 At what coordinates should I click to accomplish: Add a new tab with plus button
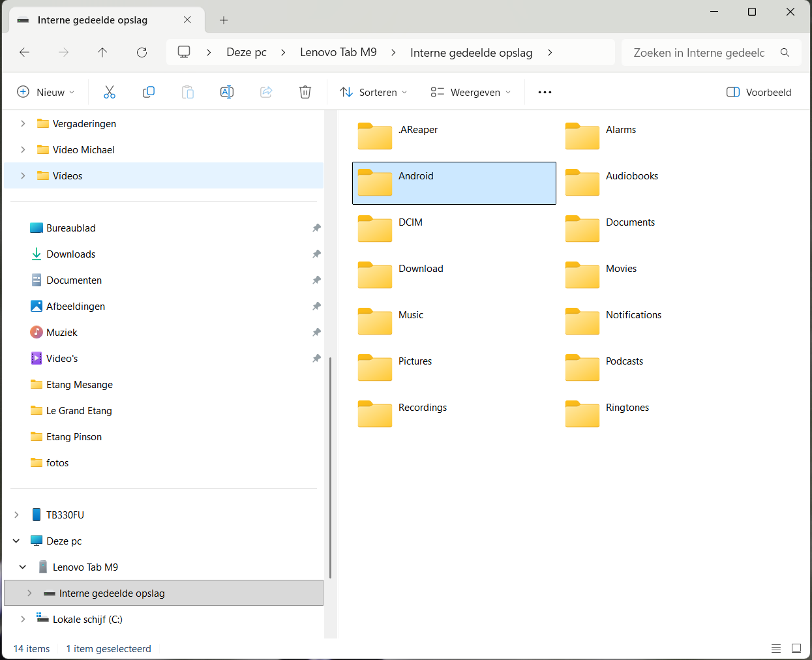[224, 20]
